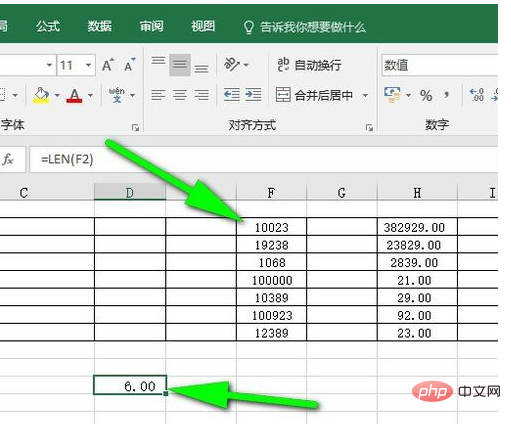Increase font size with the large A icon
This screenshot has width=511, height=424.
(108, 65)
